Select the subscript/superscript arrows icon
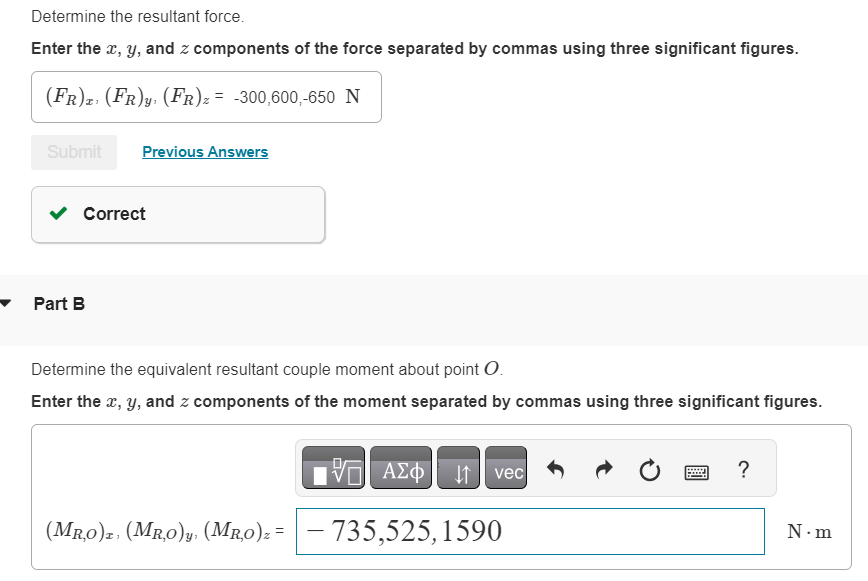 (x=458, y=467)
